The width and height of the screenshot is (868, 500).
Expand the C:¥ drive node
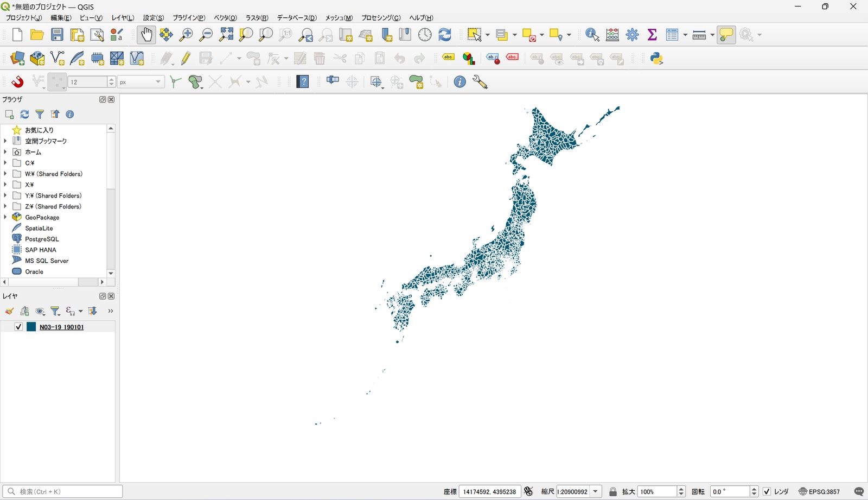pos(5,163)
